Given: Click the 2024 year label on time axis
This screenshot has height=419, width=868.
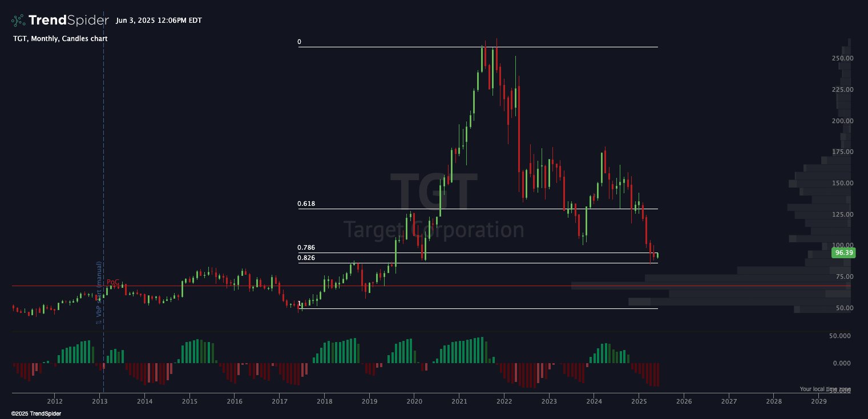Looking at the screenshot, I should pos(594,401).
